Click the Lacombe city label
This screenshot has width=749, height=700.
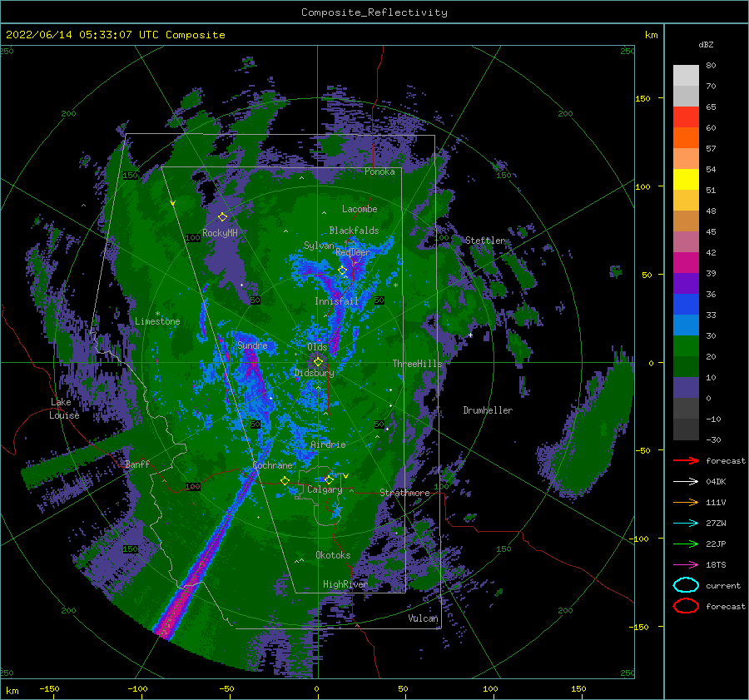360,209
